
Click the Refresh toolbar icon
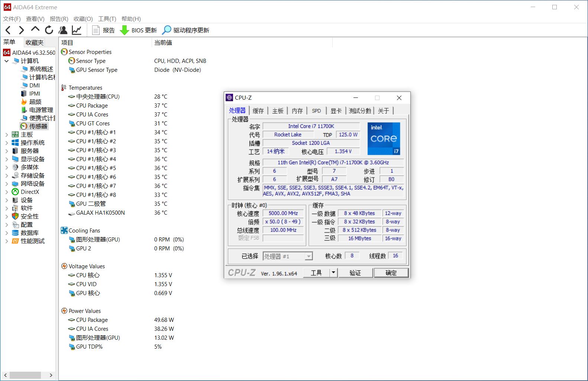[x=49, y=30]
